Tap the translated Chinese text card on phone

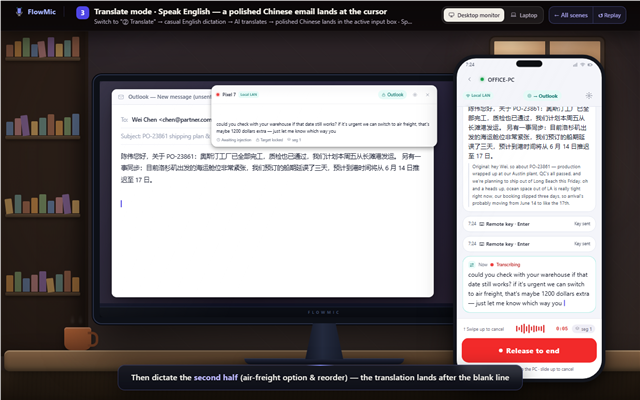(x=529, y=132)
